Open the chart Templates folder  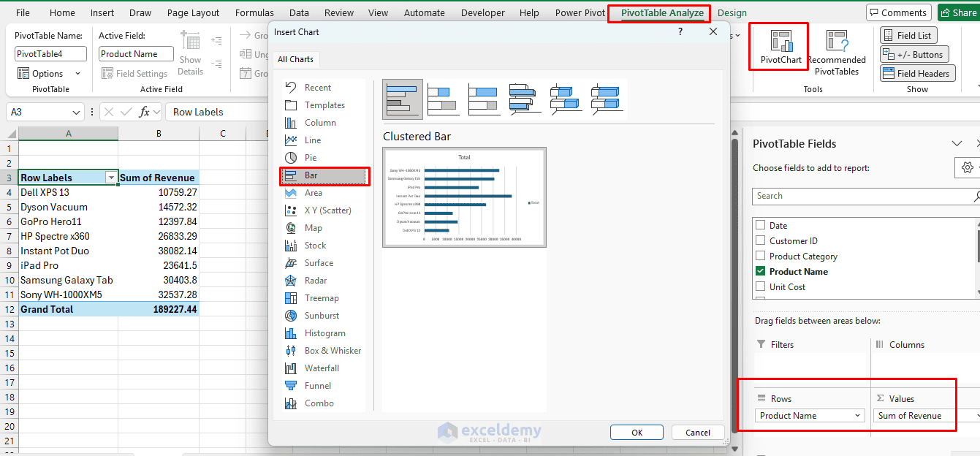click(x=324, y=105)
